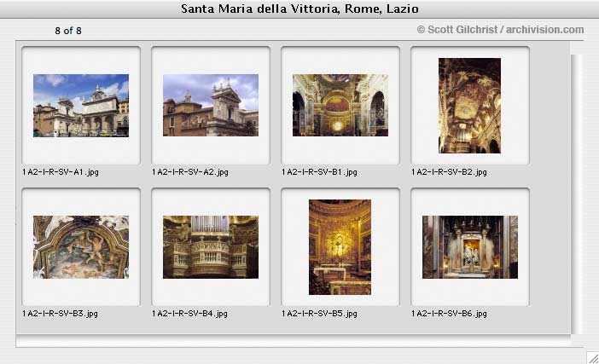Click the filename label 1A2-I-R-SV-B2.jpg
The width and height of the screenshot is (599, 364).
pos(449,172)
